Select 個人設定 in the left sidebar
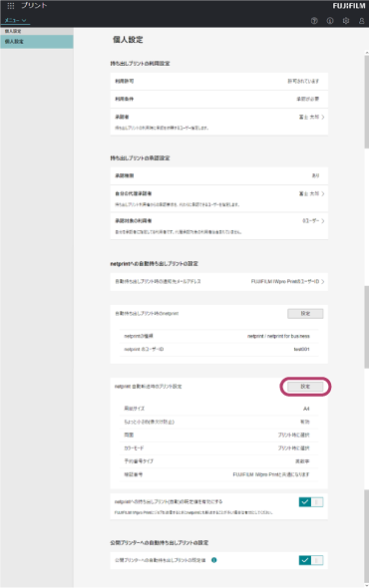 (37, 42)
